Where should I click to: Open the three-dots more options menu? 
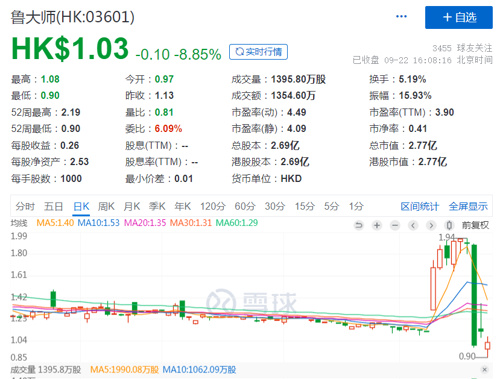(401, 17)
